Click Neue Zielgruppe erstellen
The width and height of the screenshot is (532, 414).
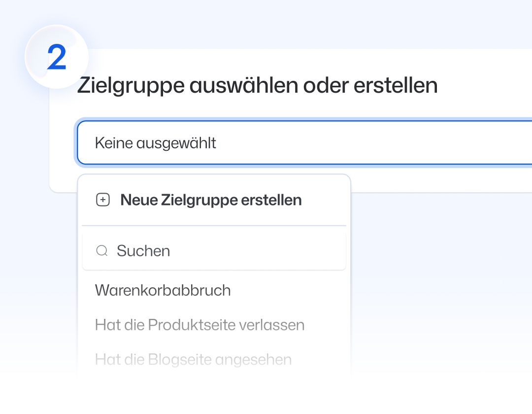(211, 200)
